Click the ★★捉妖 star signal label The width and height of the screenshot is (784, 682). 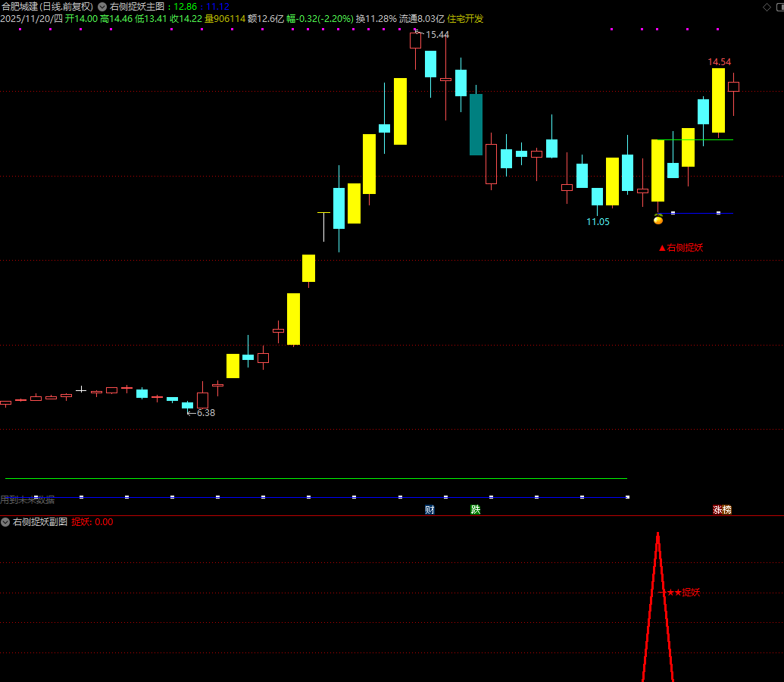coord(684,593)
